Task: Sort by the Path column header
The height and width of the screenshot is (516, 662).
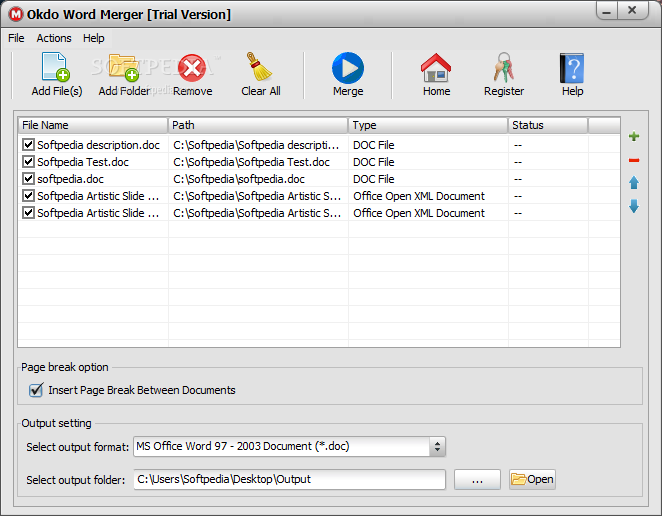Action: pos(258,125)
